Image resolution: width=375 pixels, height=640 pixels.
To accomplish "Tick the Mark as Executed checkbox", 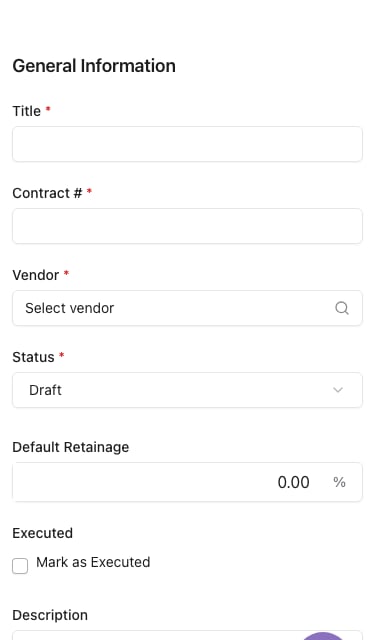I will [20, 566].
